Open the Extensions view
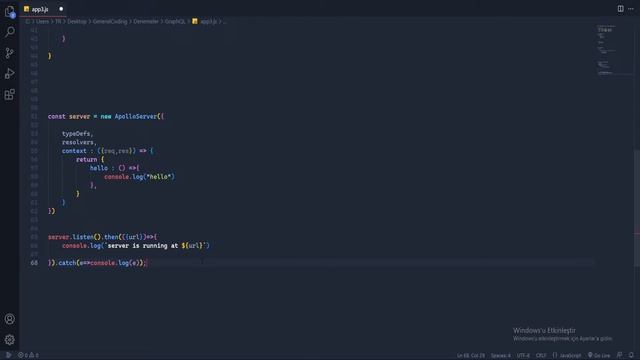Viewport: 640px width, 360px height. 9,95
